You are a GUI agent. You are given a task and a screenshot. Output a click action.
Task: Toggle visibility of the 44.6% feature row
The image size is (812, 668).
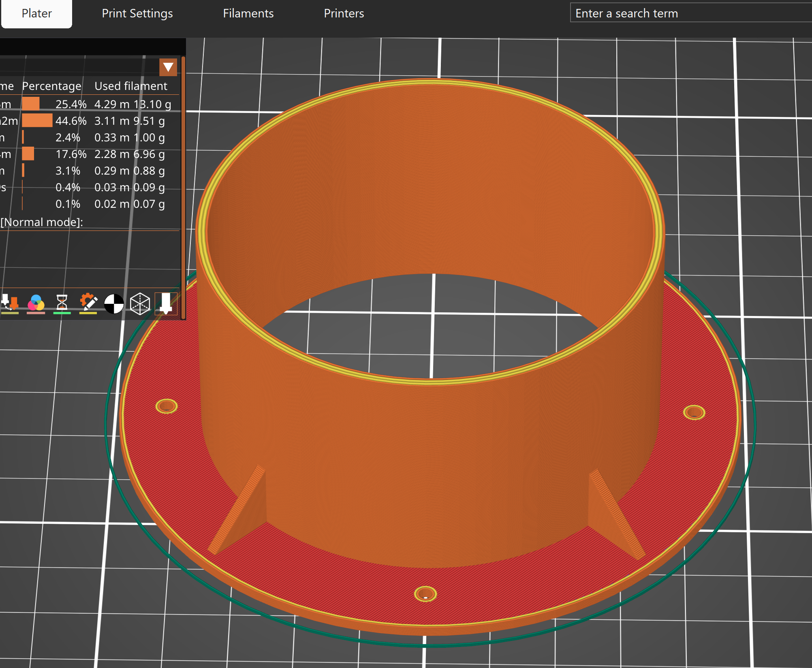(71, 121)
